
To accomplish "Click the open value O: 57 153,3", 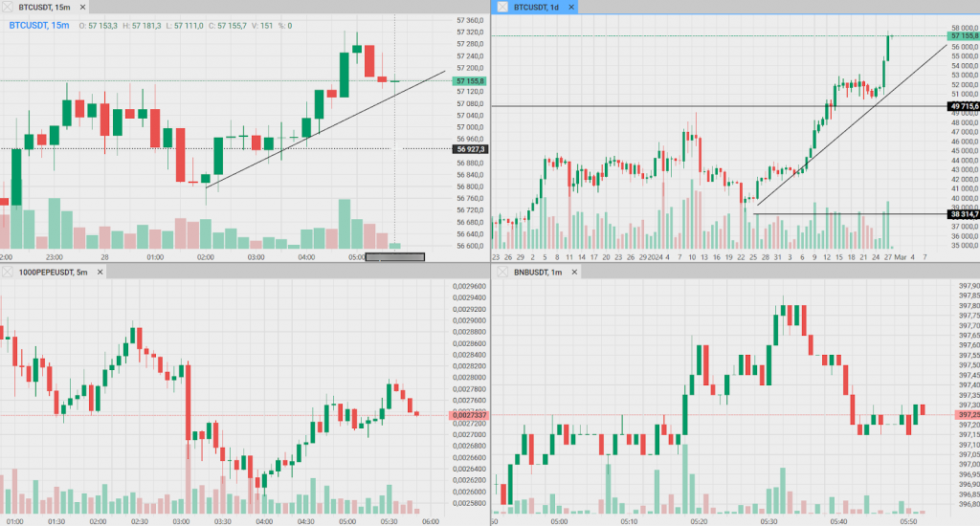I will pos(99,26).
